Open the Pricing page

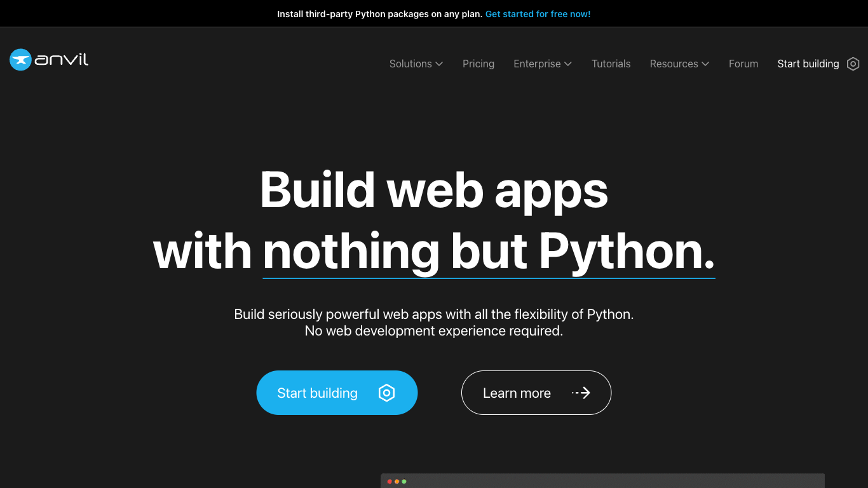click(478, 64)
